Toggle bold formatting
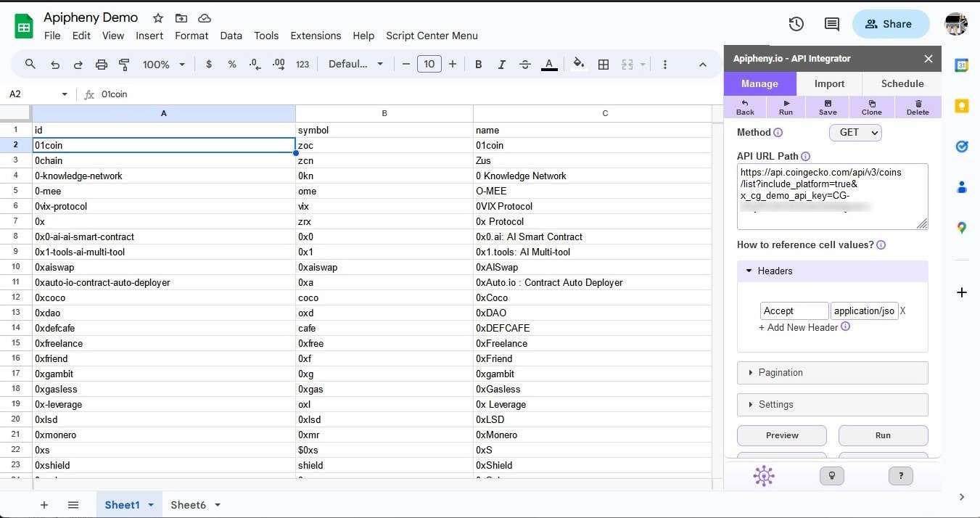980x518 pixels. pyautogui.click(x=478, y=65)
